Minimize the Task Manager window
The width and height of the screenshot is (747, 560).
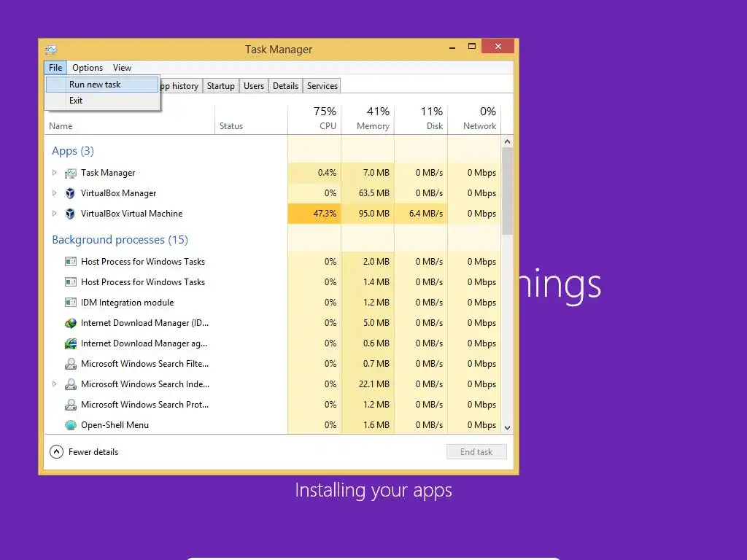(x=452, y=47)
